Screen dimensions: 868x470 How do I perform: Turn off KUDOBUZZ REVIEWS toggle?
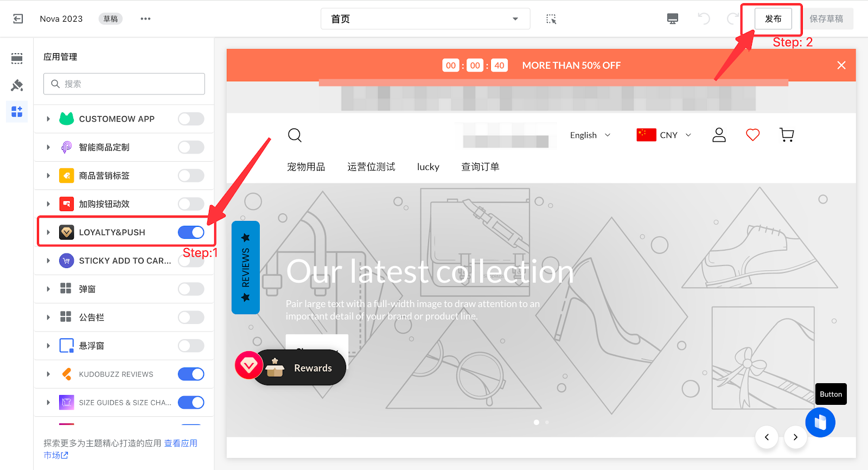click(x=191, y=374)
